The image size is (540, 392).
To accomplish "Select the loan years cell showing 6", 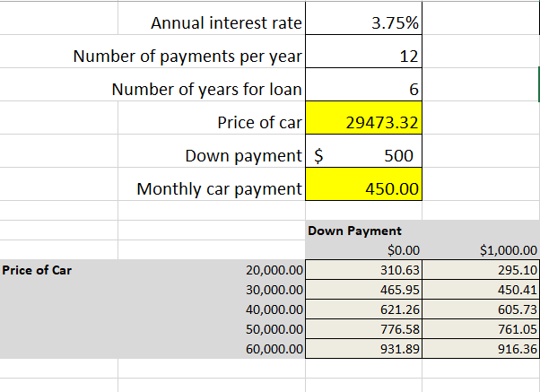I will (x=364, y=89).
